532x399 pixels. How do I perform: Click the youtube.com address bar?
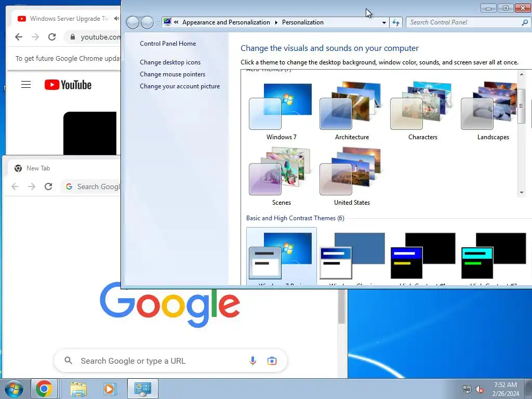(100, 37)
